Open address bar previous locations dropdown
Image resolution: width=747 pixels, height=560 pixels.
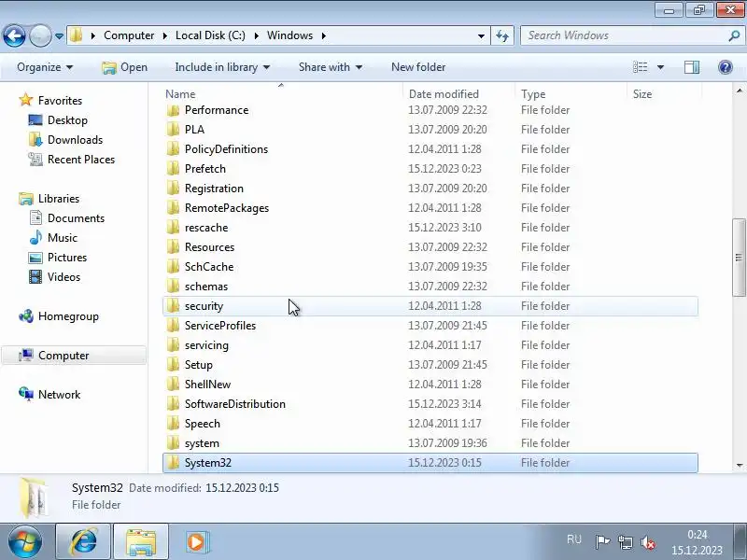click(481, 35)
